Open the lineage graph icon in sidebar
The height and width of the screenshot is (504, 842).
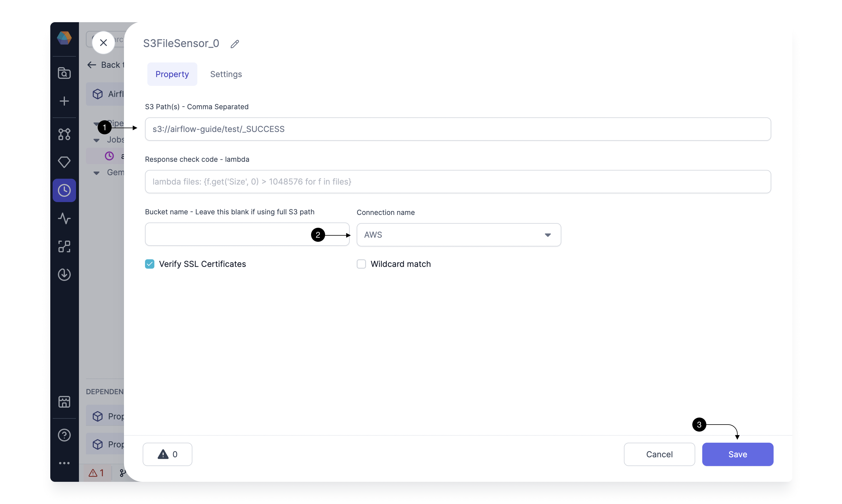[64, 134]
